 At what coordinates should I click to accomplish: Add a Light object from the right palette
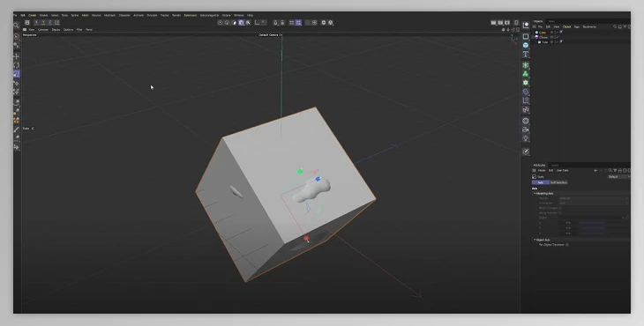pos(526,138)
